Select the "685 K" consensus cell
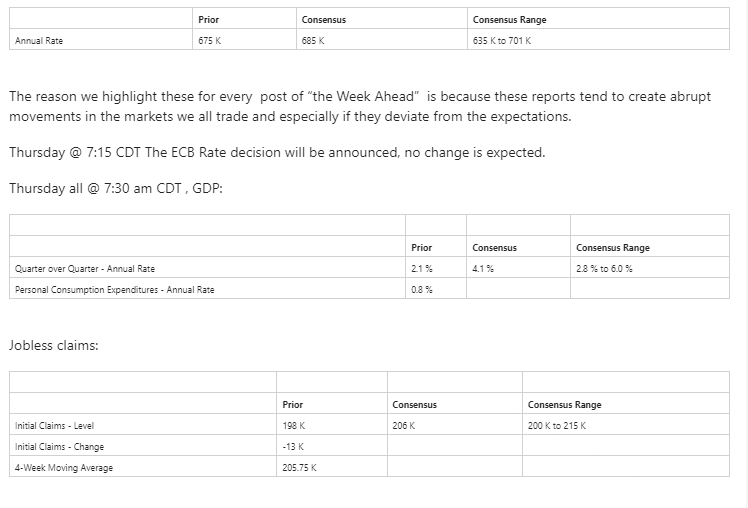Viewport: 748px width, 508px height. [313, 41]
